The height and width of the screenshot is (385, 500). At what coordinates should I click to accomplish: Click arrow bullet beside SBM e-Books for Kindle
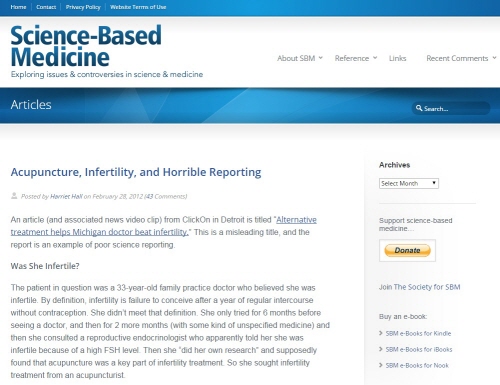point(381,333)
